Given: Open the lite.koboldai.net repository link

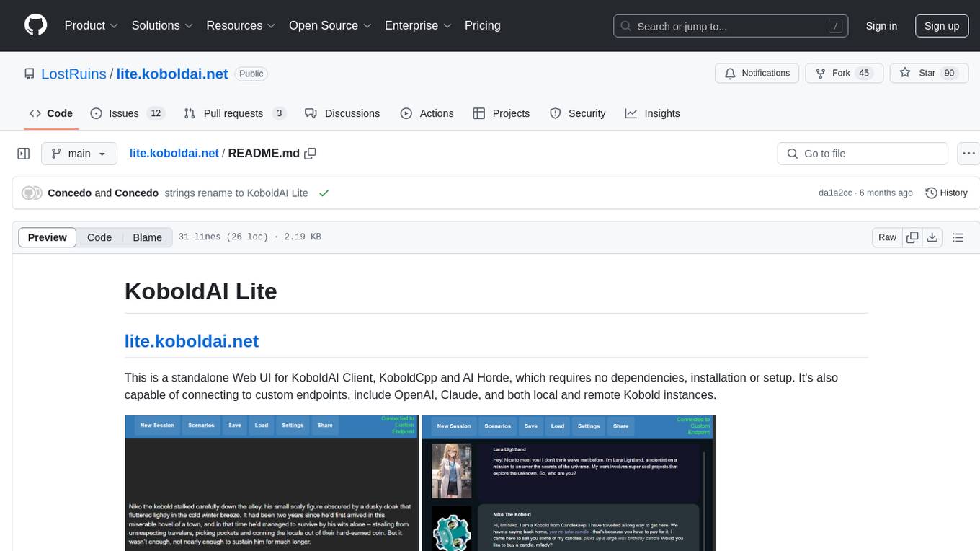Looking at the screenshot, I should [x=171, y=74].
